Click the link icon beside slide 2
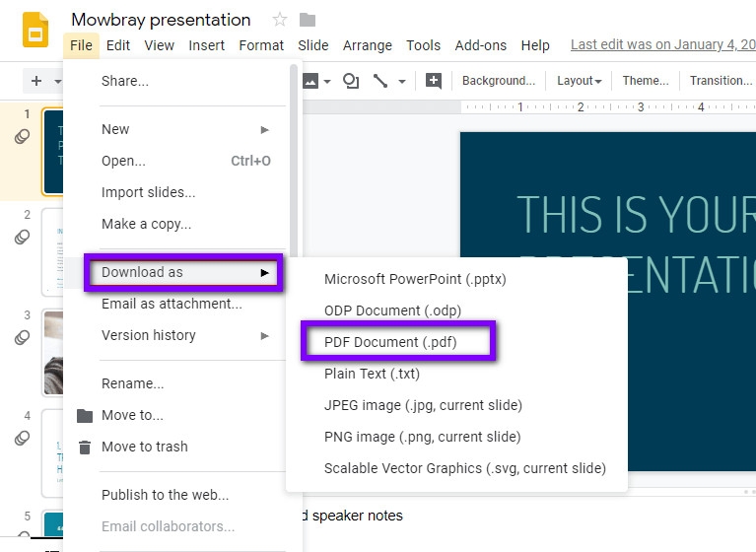This screenshot has height=552, width=756. point(22,237)
